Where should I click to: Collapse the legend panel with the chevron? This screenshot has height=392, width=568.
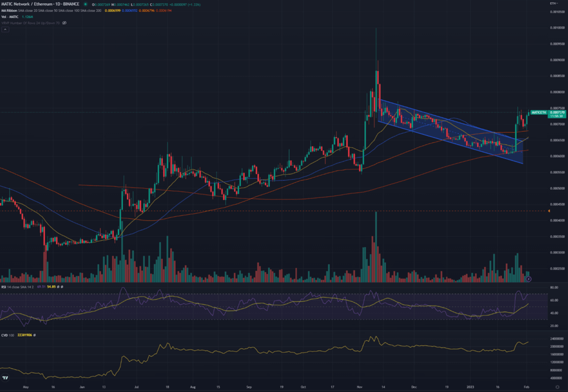[5, 29]
